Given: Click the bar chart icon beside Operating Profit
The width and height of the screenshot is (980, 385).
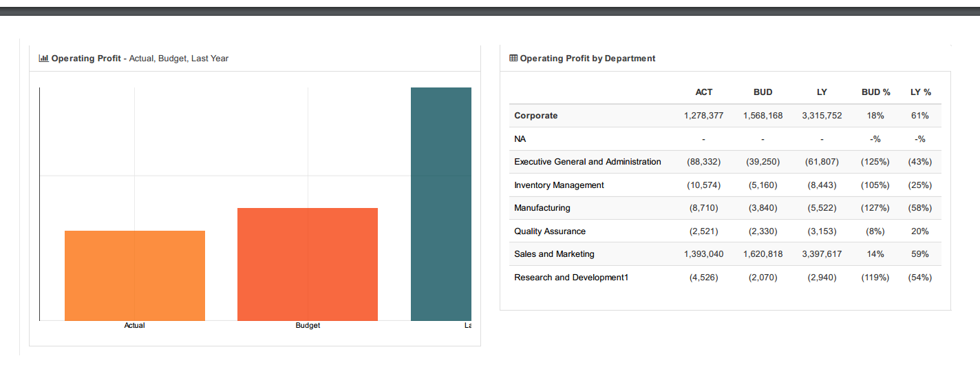Looking at the screenshot, I should 44,59.
